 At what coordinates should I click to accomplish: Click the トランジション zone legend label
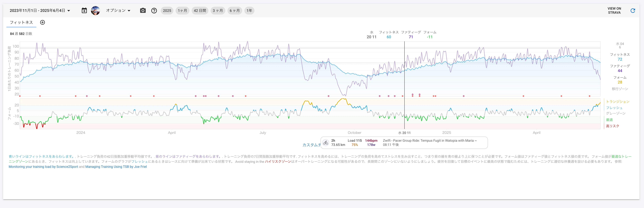click(617, 101)
